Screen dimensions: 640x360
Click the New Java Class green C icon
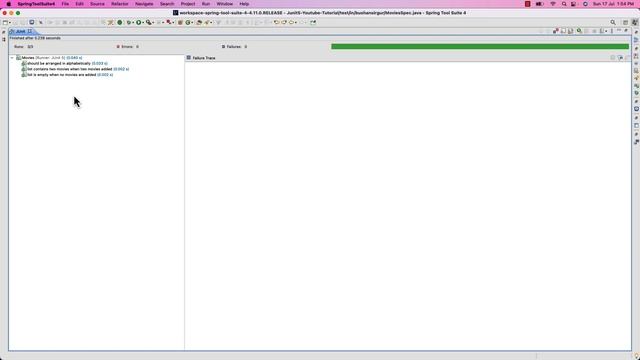tap(189, 22)
